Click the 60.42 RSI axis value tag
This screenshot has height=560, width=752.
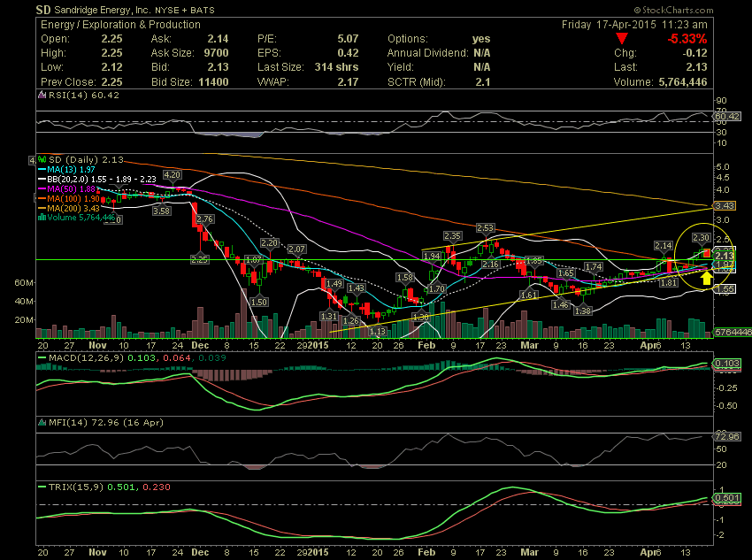pyautogui.click(x=726, y=117)
